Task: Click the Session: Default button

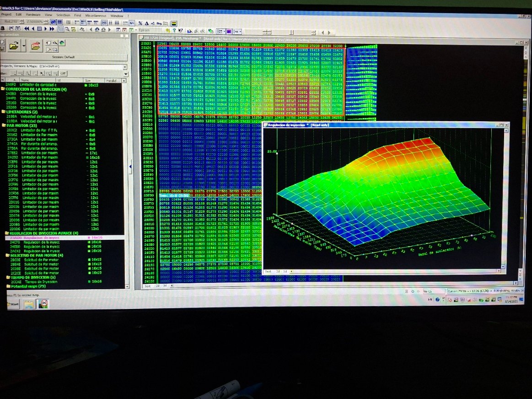Action: pos(63,57)
